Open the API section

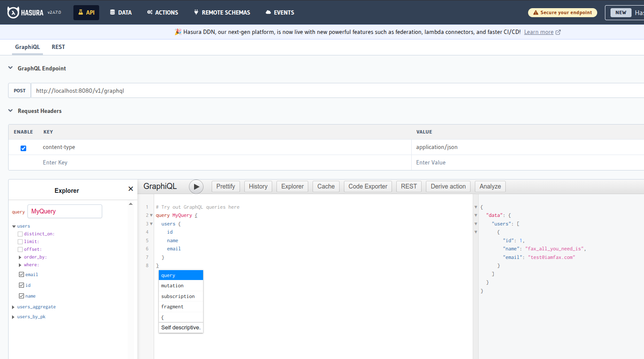coord(86,12)
